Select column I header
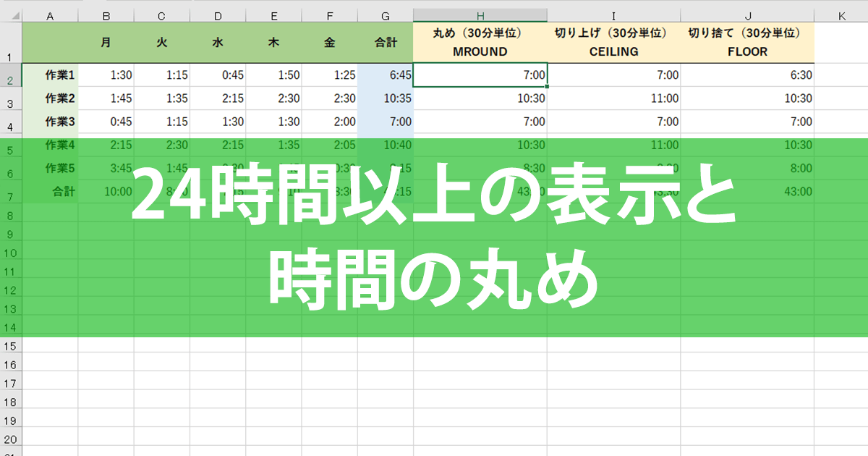The image size is (868, 456). tap(613, 15)
